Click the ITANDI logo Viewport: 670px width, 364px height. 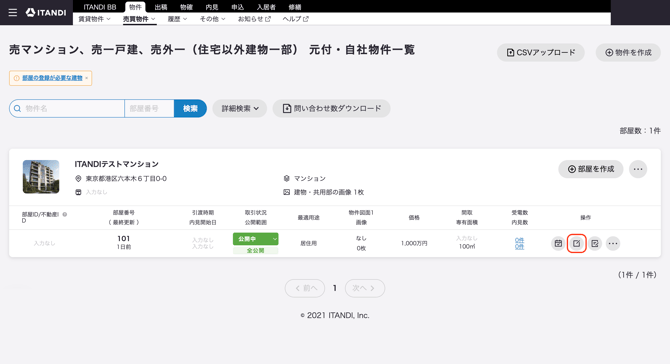point(46,12)
